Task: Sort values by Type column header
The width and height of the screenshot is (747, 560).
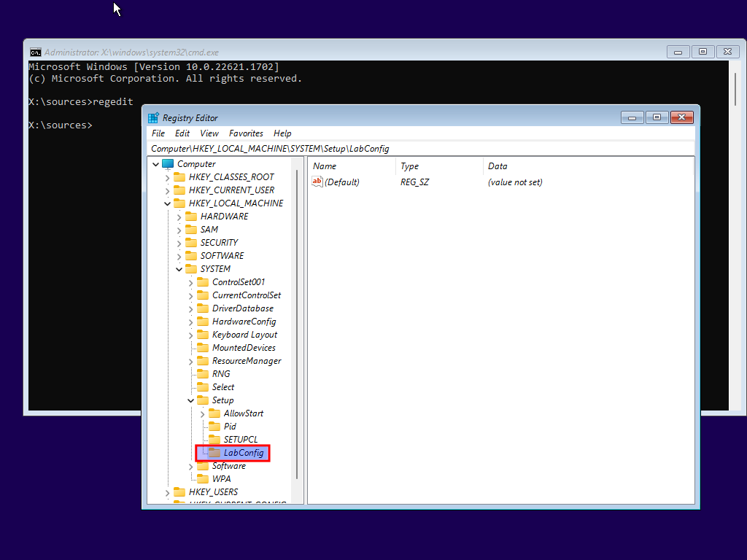Action: (x=438, y=166)
